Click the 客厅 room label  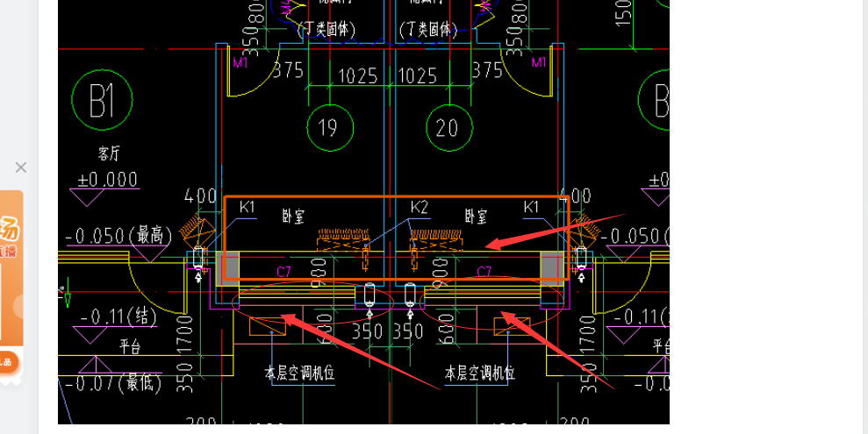pyautogui.click(x=109, y=154)
